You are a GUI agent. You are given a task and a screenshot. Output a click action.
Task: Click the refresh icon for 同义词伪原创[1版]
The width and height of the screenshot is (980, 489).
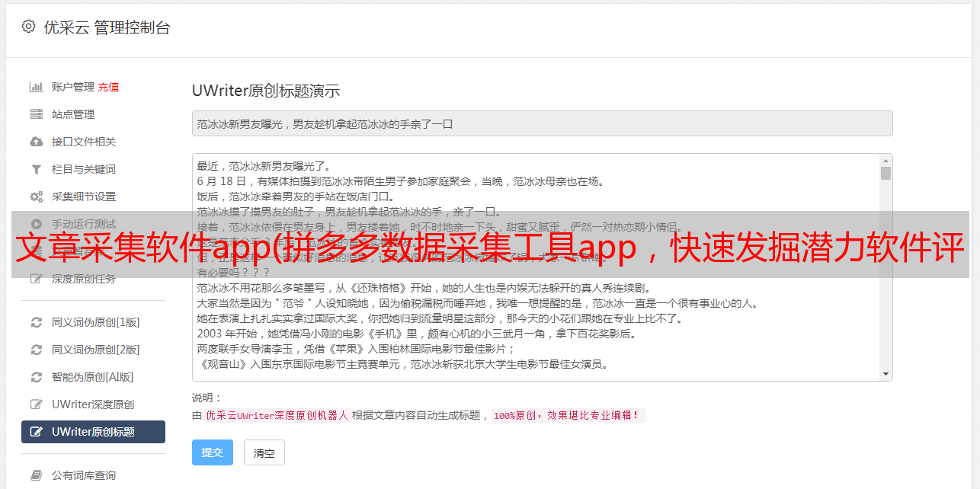pyautogui.click(x=36, y=322)
